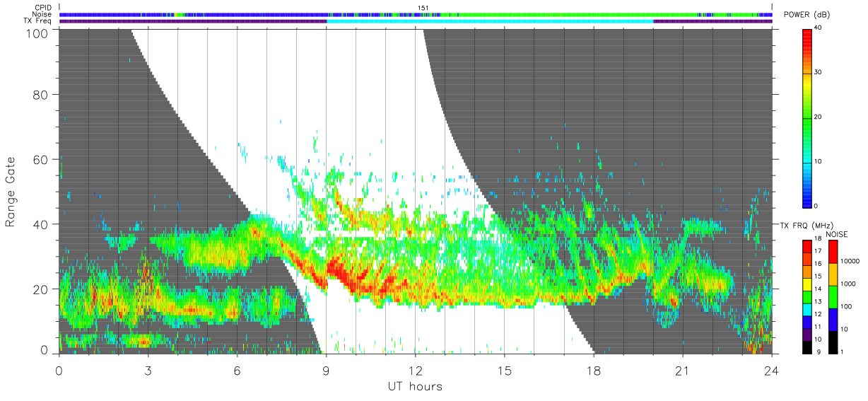
Task: Click the '10000' label on NOISE legend
Action: click(x=850, y=262)
